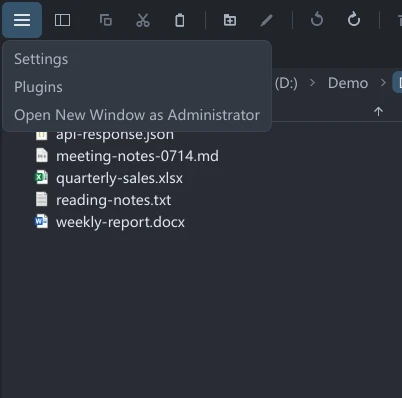Close the hamburger main menu button
The height and width of the screenshot is (398, 402).
(22, 20)
